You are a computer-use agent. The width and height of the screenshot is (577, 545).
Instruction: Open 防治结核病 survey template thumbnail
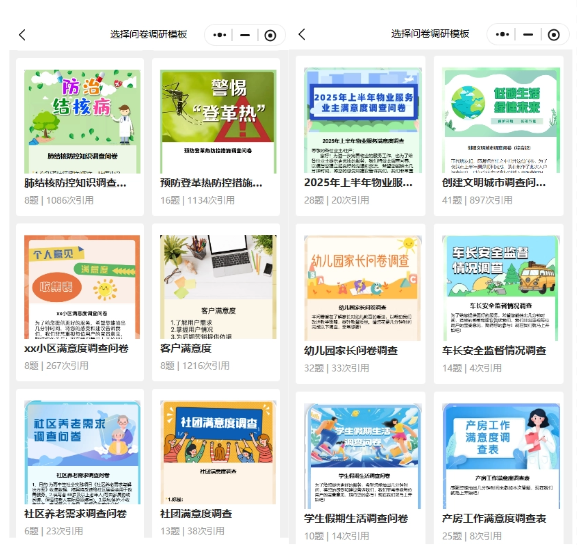tap(82, 122)
